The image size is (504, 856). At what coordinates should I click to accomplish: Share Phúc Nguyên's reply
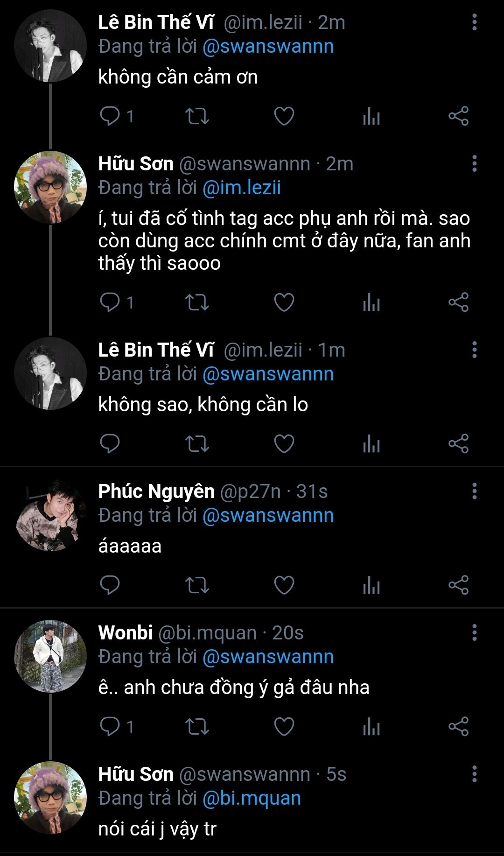tap(458, 585)
